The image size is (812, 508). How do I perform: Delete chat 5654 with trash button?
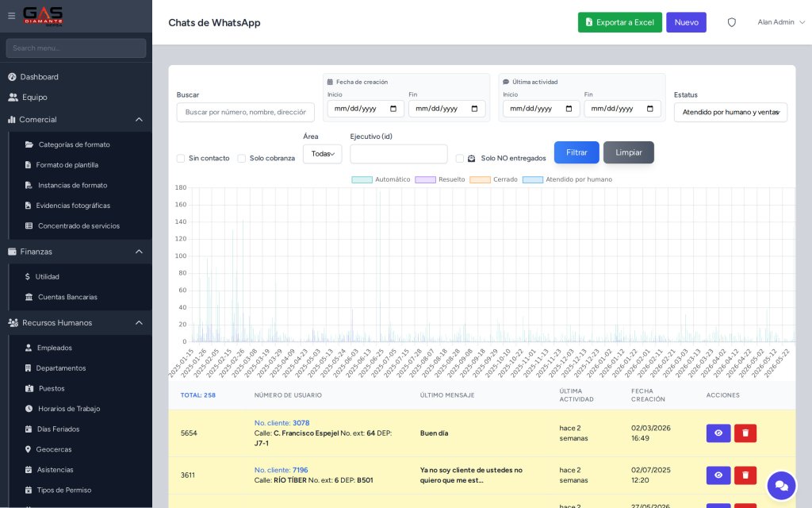pos(745,433)
